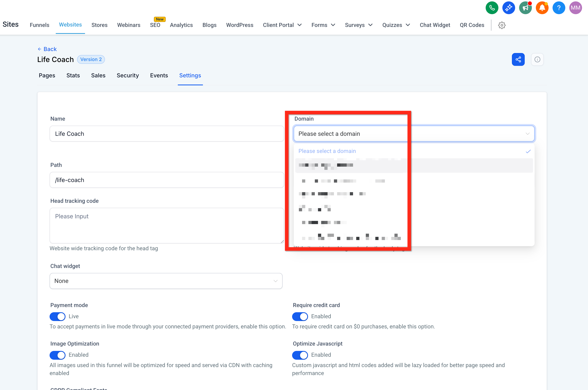The height and width of the screenshot is (390, 588).
Task: Disable the Require credit card toggle
Action: (x=300, y=316)
